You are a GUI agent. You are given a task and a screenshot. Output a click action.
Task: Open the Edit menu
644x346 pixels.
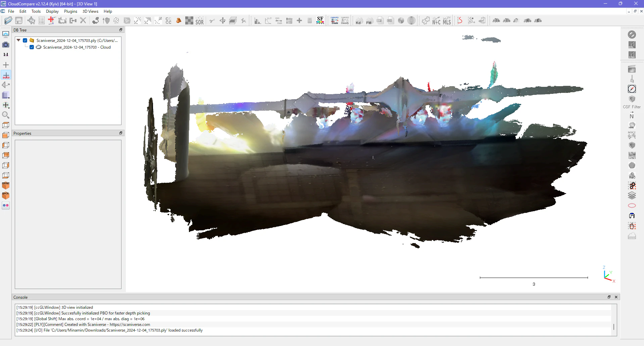[x=23, y=11]
